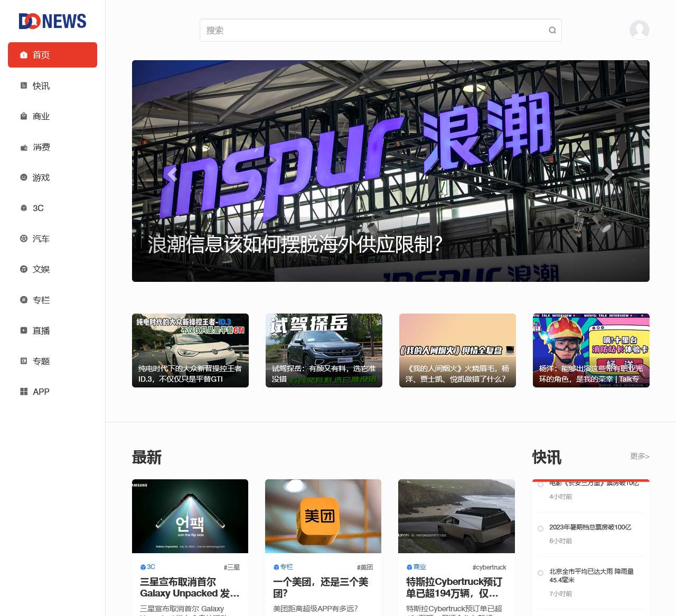Screen dimensions: 676x616
Task: Open the 浪潮信息 headline on the banner
Action: click(295, 244)
